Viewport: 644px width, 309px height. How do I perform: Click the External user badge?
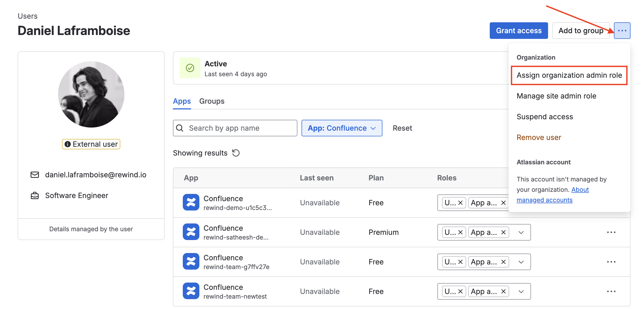[x=91, y=144]
